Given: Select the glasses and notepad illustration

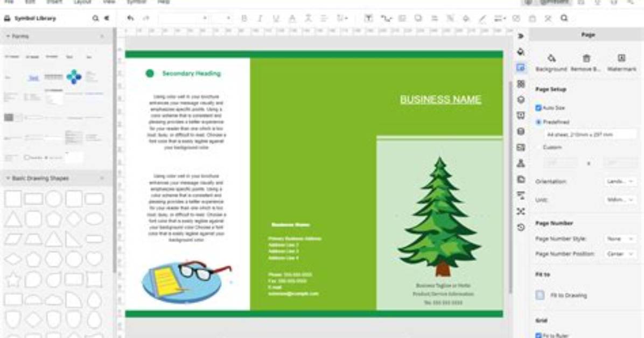Looking at the screenshot, I should click(187, 281).
